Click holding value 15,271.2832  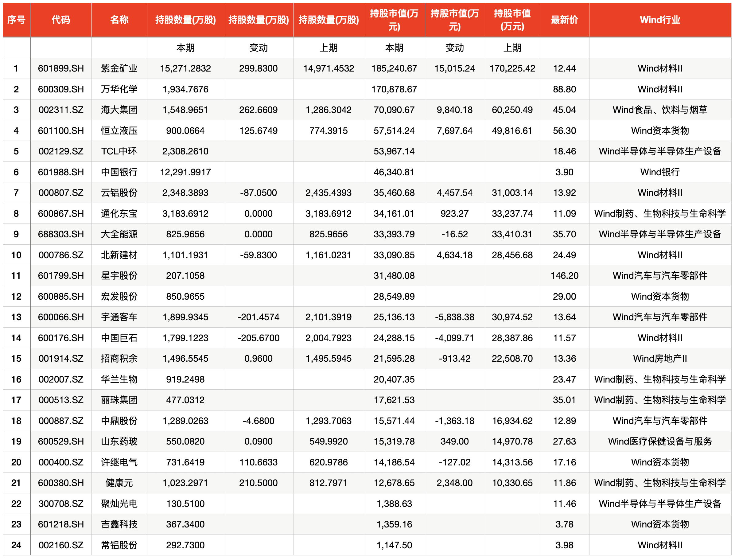[x=186, y=69]
